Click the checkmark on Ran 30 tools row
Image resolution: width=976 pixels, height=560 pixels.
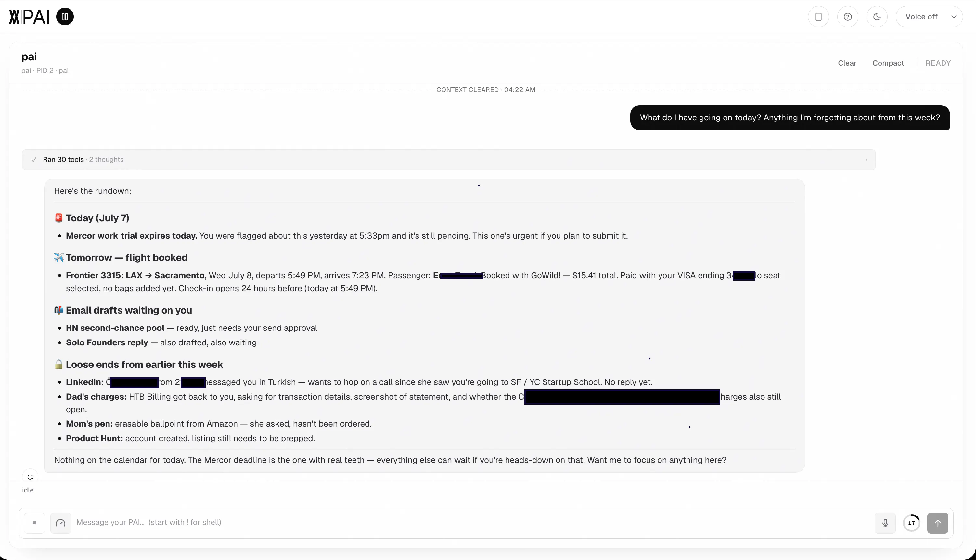34,160
